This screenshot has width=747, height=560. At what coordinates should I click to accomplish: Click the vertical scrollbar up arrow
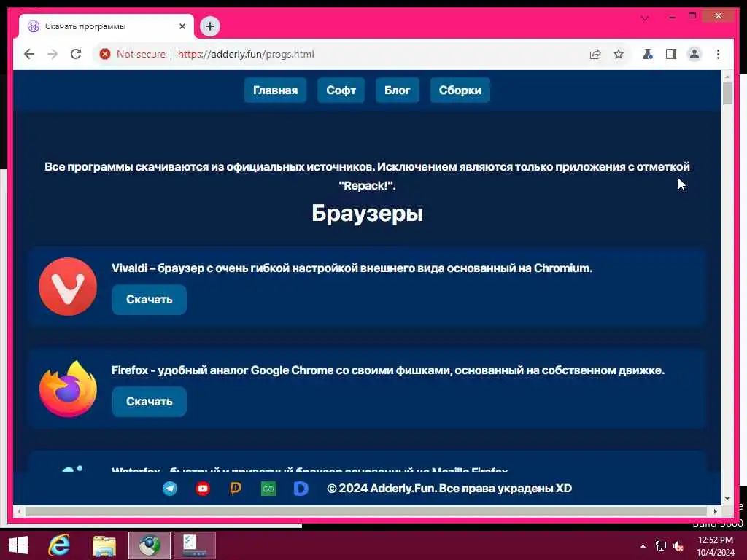[x=727, y=76]
